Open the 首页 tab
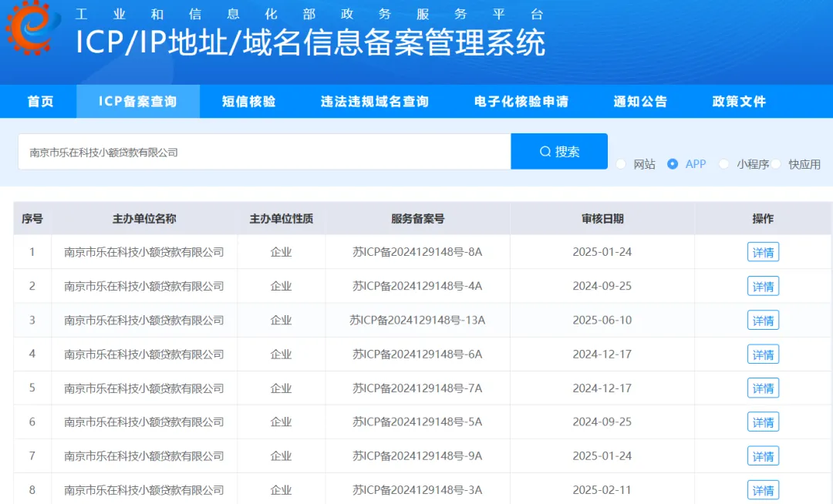Viewport: 833px width, 504px height. coord(40,101)
